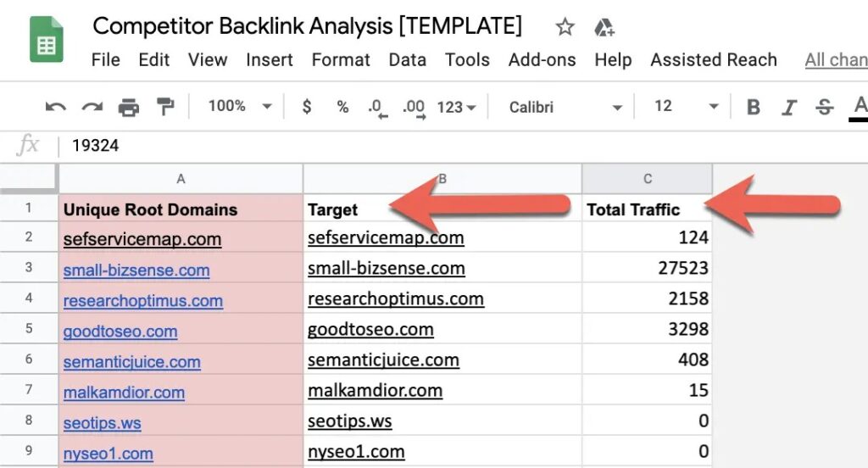The height and width of the screenshot is (468, 868).
Task: Open the font size 12 dropdown
Action: (687, 106)
